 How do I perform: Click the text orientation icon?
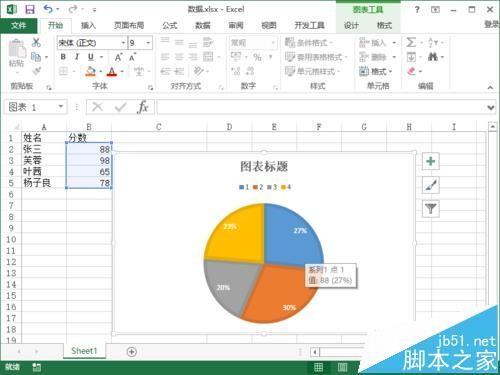pyautogui.click(x=198, y=71)
